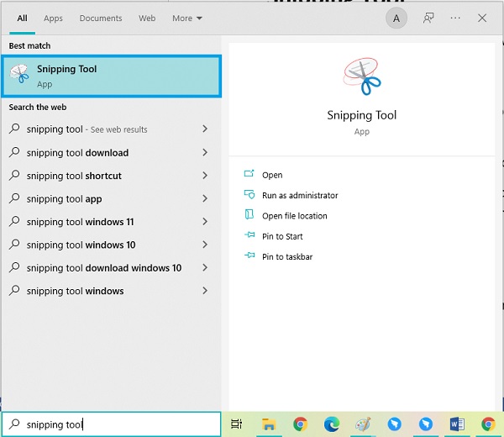Expand the More dropdown filter
Image resolution: width=504 pixels, height=437 pixels.
187,18
